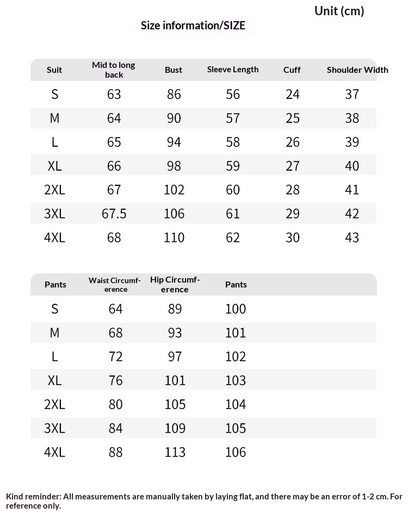Select the pants 3XL hip value 109
The image size is (408, 532).
pos(175,429)
